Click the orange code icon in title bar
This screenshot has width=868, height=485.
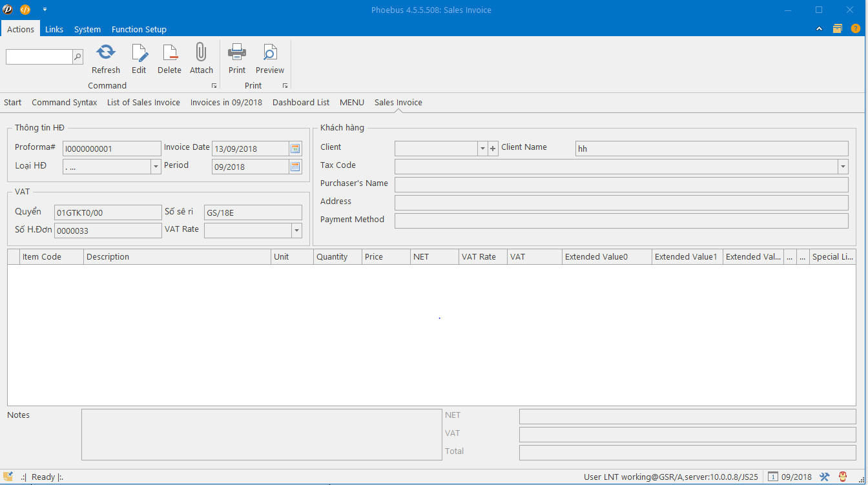(x=25, y=10)
